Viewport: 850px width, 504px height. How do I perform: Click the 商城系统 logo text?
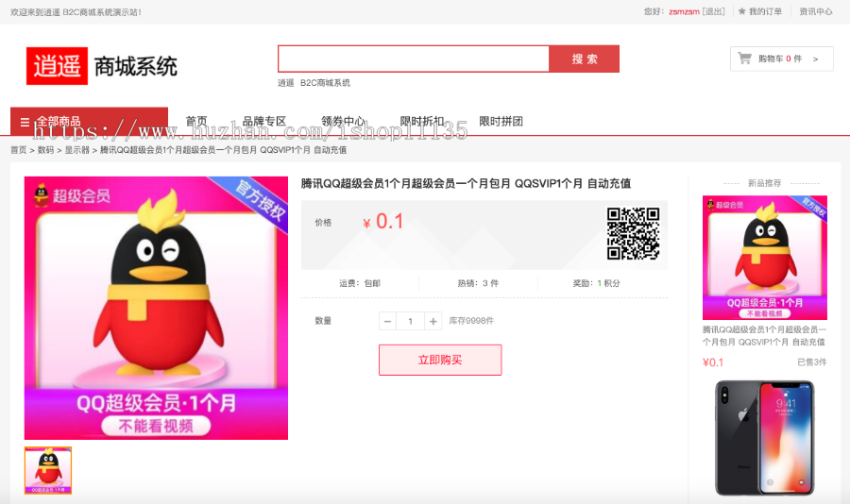(135, 67)
